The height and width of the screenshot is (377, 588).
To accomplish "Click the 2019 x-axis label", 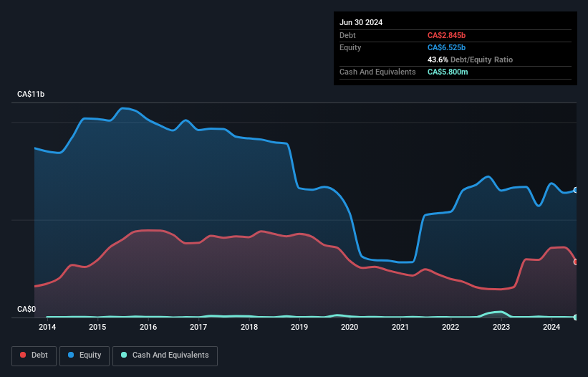I will click(299, 327).
